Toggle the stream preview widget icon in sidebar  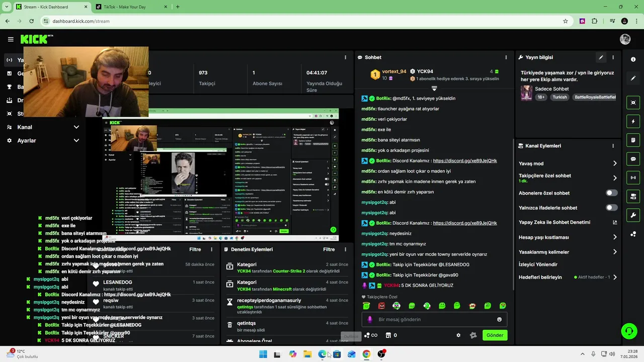click(x=633, y=103)
